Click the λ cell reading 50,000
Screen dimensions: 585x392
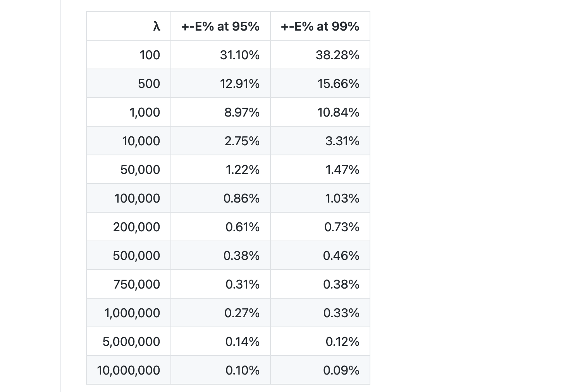(x=140, y=170)
